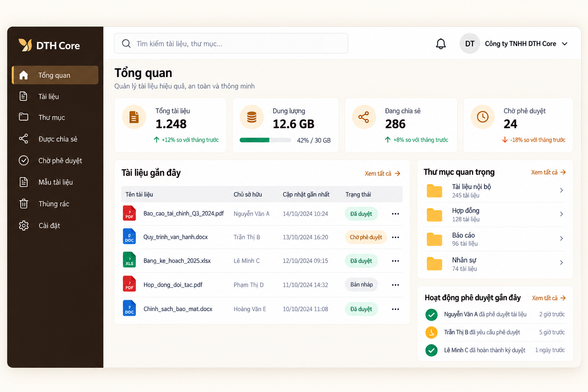
Task: Select Tổng quan in the sidebar
Action: (x=55, y=75)
